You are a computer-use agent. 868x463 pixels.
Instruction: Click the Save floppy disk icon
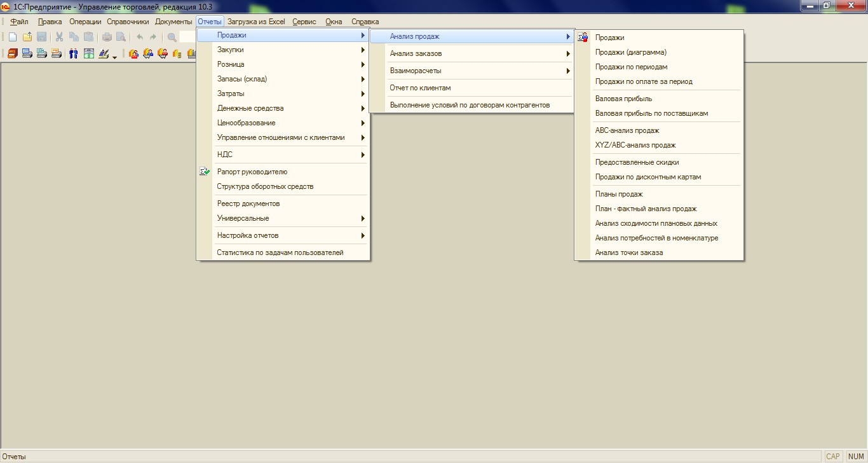point(41,37)
